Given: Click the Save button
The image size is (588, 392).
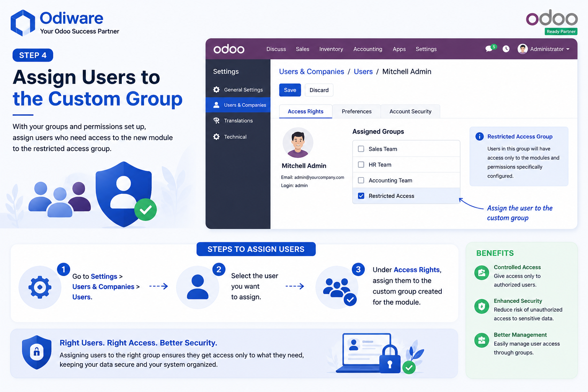Looking at the screenshot, I should [290, 90].
